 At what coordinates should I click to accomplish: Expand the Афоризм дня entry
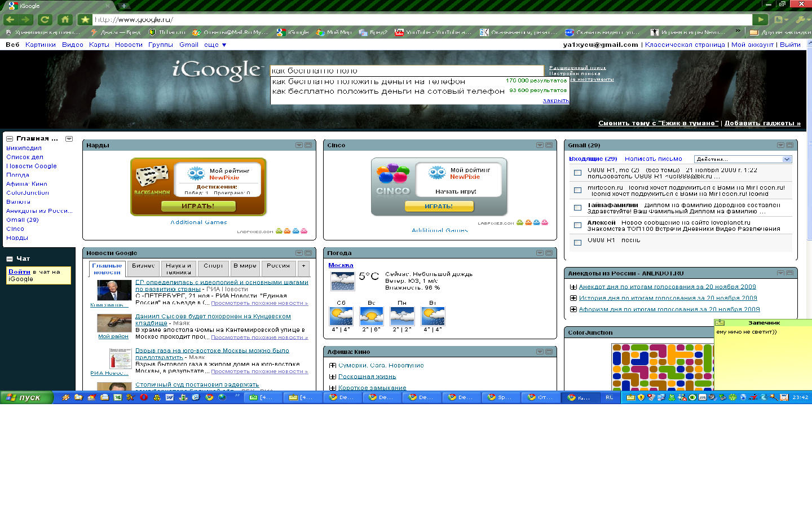(573, 309)
